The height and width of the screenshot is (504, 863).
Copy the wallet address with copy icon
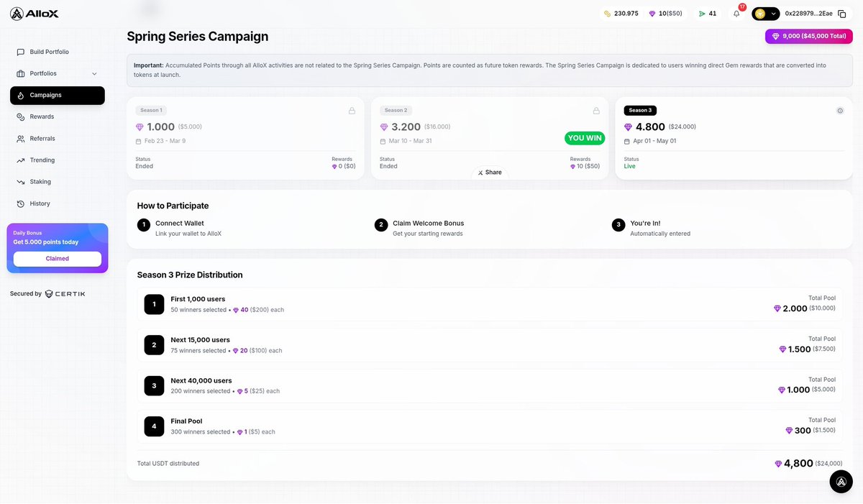coord(842,14)
